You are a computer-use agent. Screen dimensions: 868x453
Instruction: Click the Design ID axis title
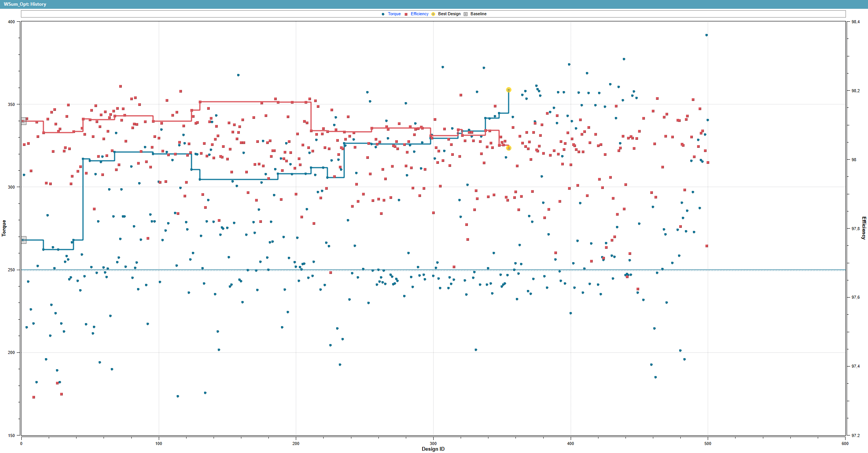[x=433, y=449]
